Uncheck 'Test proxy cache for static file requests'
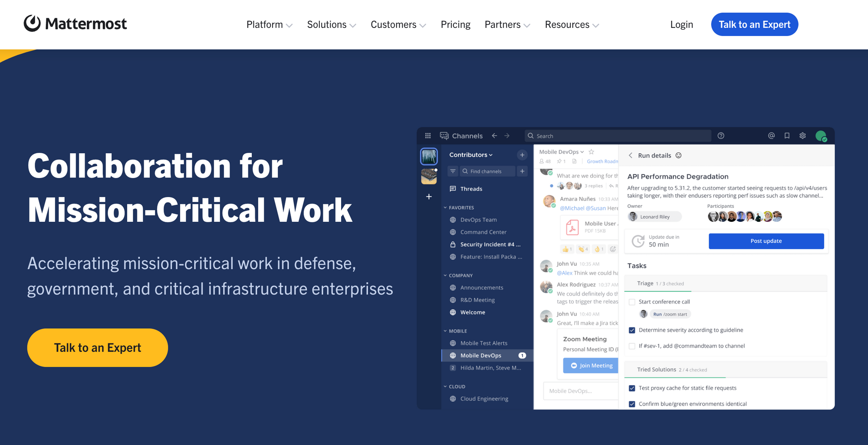The height and width of the screenshot is (445, 868). point(632,388)
